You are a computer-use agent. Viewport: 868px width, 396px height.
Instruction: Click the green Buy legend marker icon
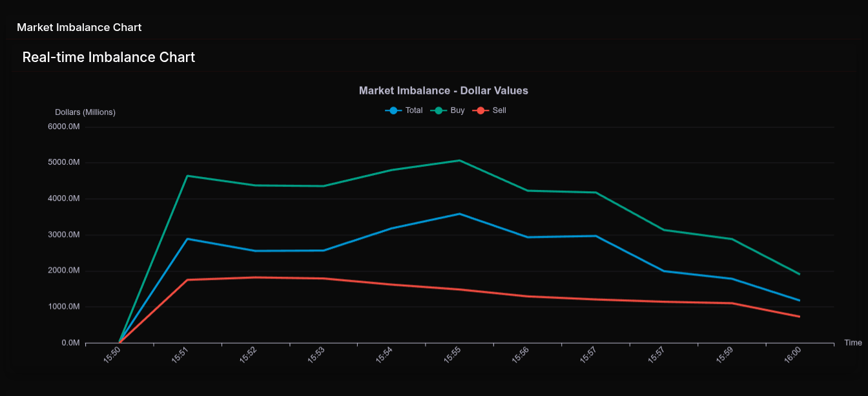click(x=439, y=110)
